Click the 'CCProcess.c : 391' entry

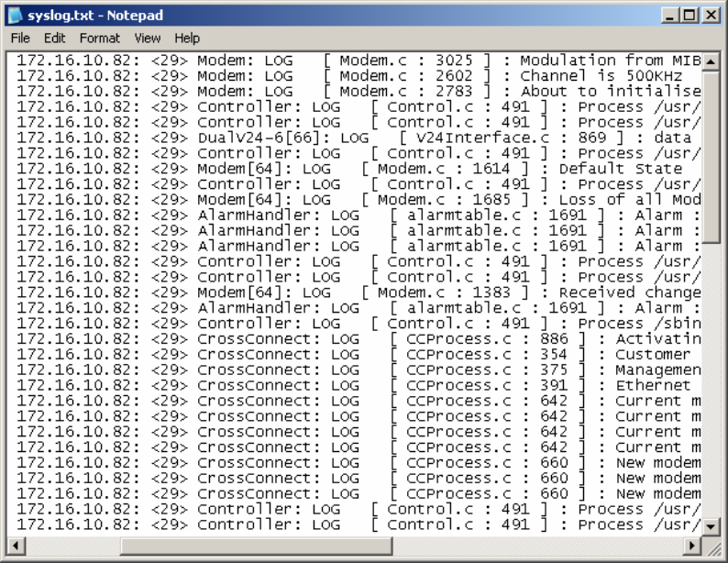(487, 385)
